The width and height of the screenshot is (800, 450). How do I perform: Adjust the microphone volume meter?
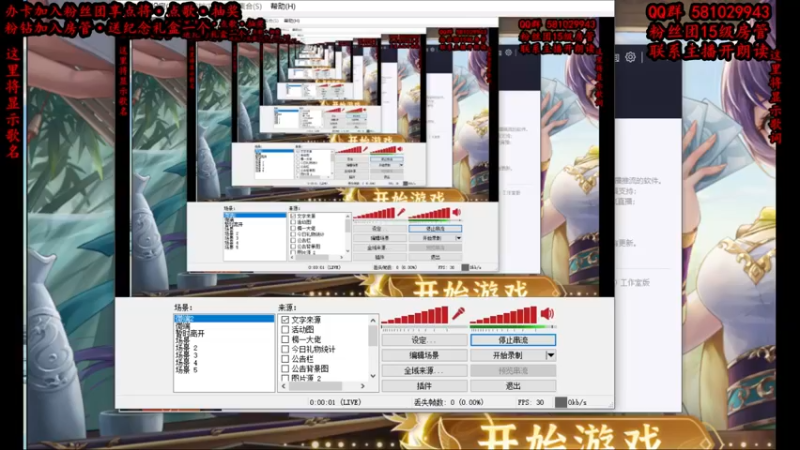(415, 315)
